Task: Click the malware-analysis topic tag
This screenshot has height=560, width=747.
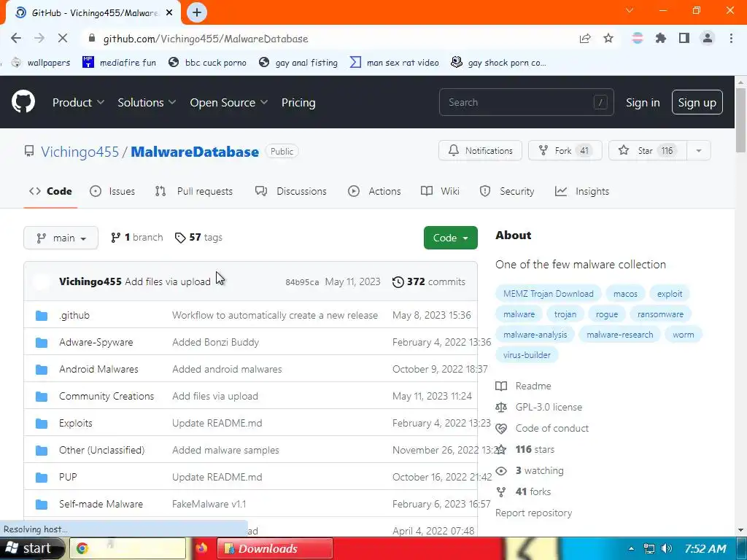Action: pyautogui.click(x=535, y=335)
